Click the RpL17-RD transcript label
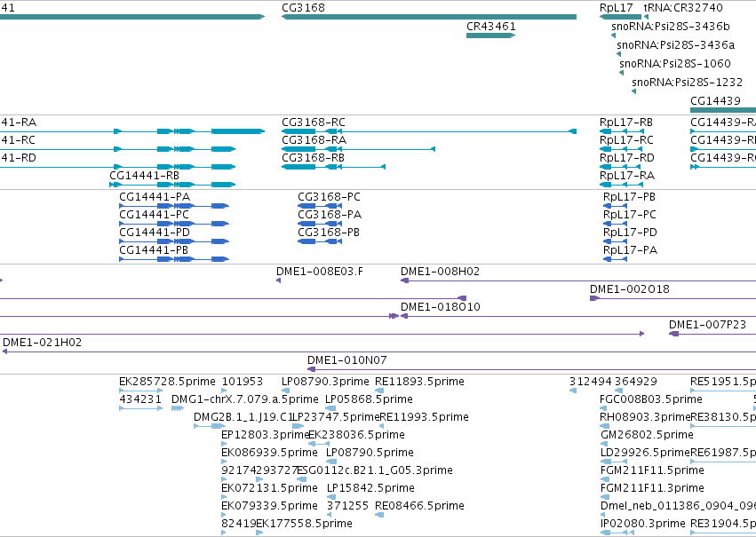The height and width of the screenshot is (537, 756). coord(627,158)
